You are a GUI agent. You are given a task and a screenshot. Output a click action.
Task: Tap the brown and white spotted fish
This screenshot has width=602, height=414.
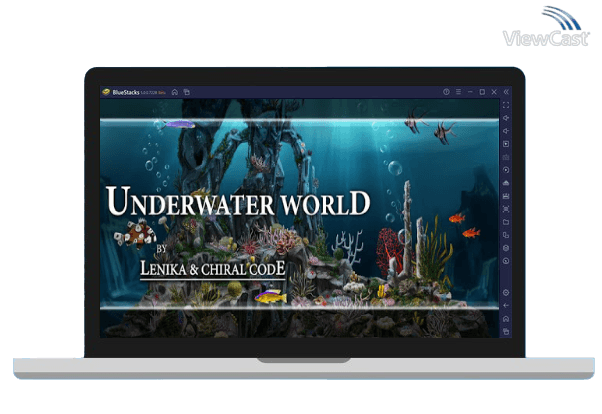pos(136,234)
